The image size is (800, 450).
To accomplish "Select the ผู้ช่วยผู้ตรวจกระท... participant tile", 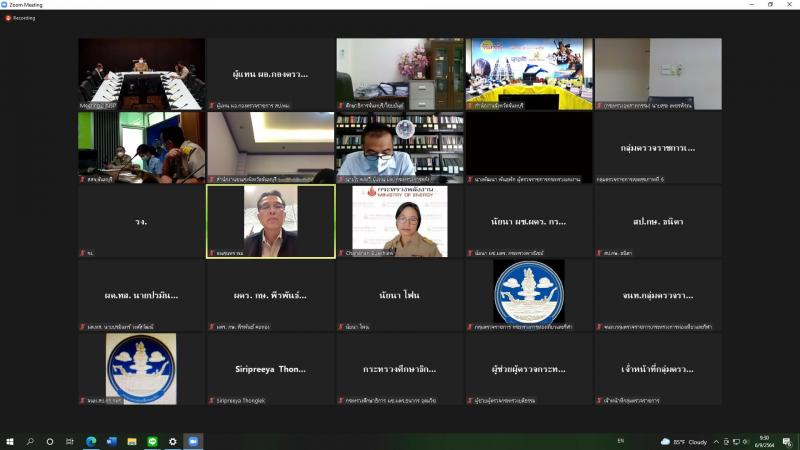I will pos(529,369).
